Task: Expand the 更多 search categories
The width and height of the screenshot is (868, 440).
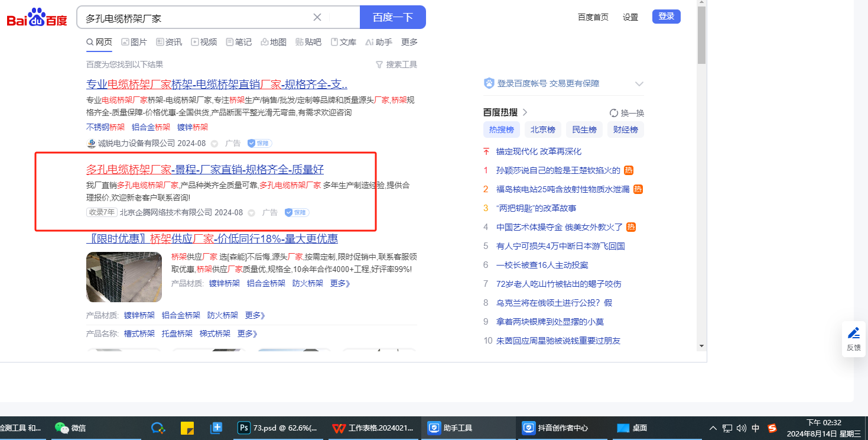Action: (409, 42)
